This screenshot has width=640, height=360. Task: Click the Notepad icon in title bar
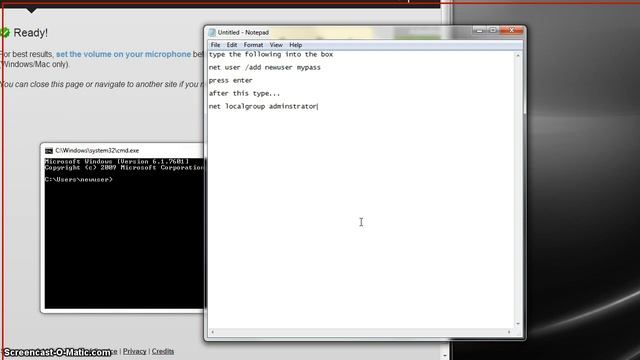(212, 32)
